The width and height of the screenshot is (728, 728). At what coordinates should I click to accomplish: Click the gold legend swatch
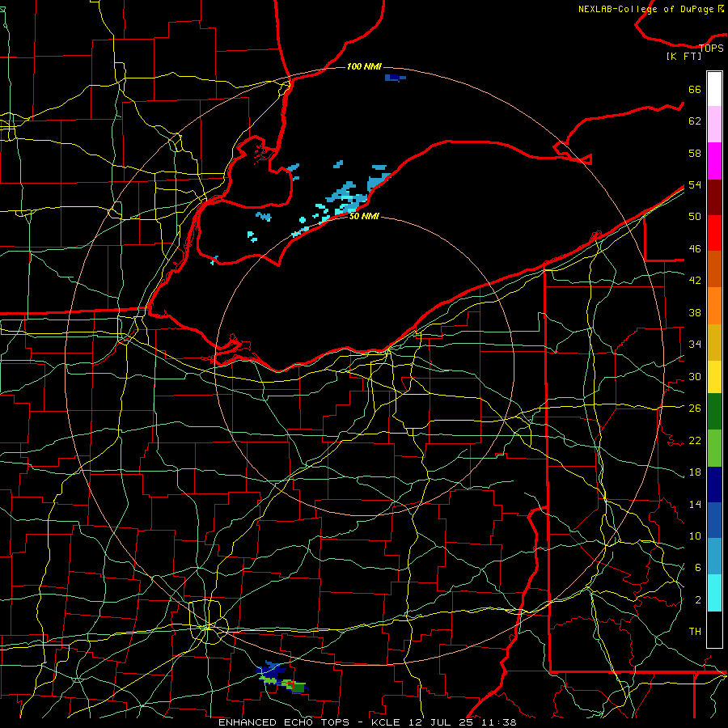714,342
